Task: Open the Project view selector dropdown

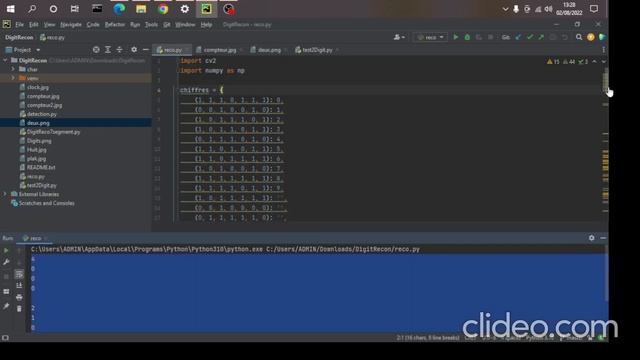Action: 23,50
